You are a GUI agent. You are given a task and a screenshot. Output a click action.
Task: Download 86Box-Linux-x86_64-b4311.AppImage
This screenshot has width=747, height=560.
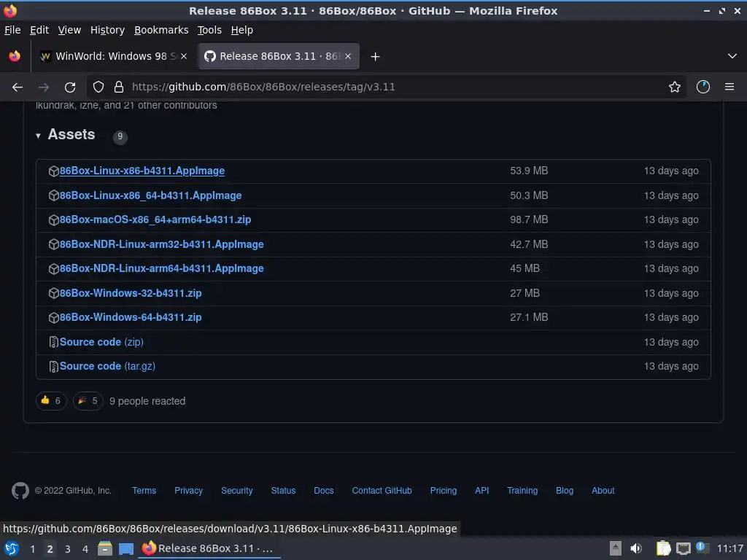[150, 195]
